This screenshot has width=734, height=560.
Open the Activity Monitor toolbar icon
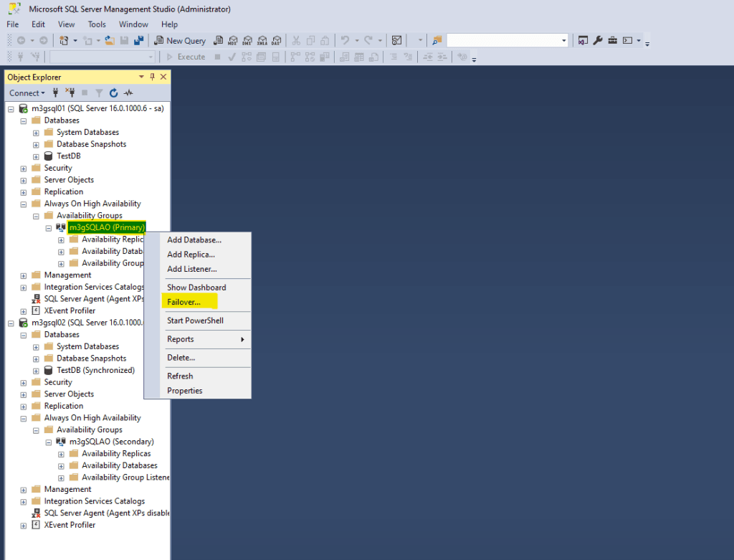click(396, 41)
